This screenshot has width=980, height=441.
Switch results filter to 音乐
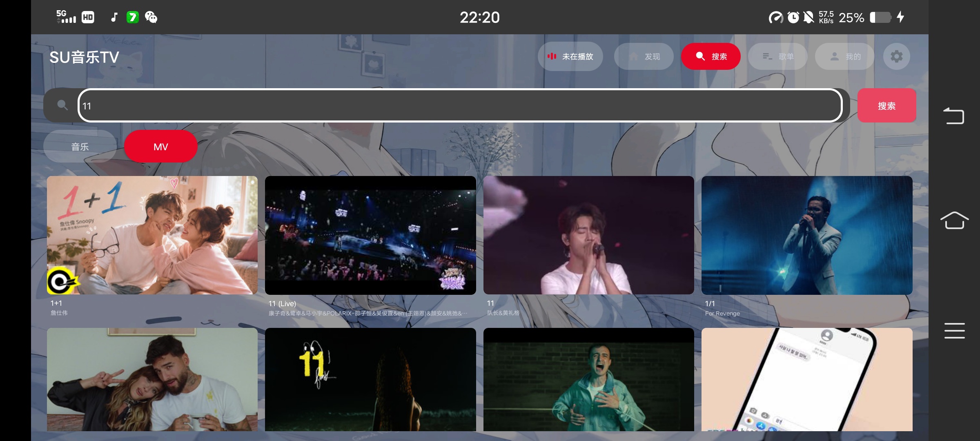[80, 147]
